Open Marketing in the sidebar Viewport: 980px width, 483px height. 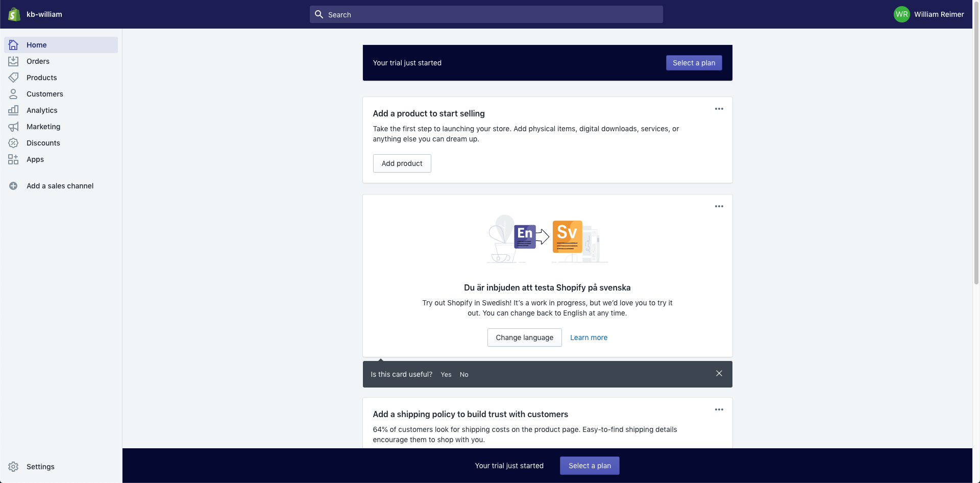click(61, 127)
